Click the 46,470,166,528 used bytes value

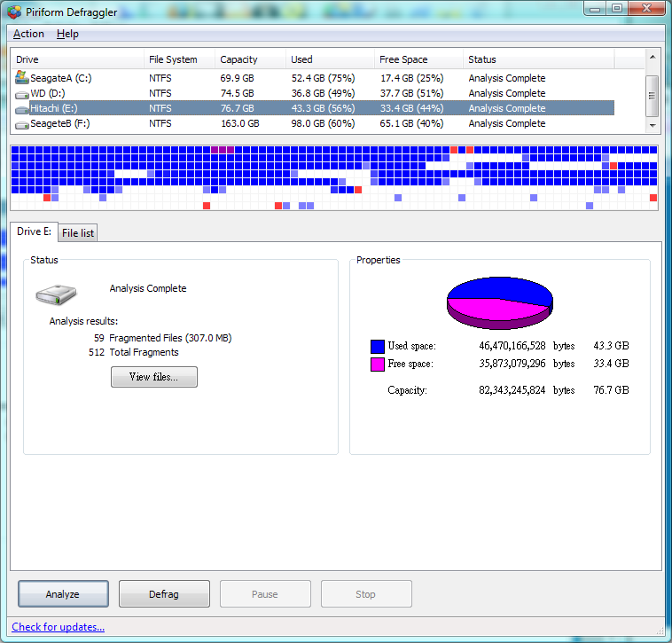click(512, 346)
